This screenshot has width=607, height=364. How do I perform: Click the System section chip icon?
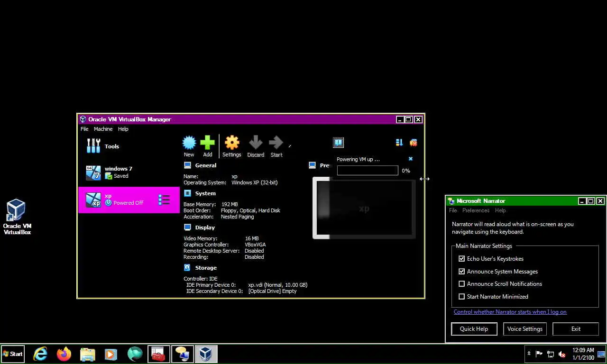tap(187, 193)
